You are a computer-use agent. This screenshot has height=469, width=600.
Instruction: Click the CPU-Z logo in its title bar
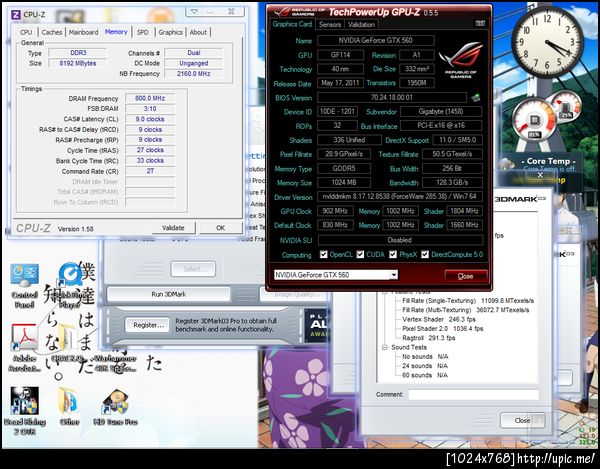click(x=16, y=15)
